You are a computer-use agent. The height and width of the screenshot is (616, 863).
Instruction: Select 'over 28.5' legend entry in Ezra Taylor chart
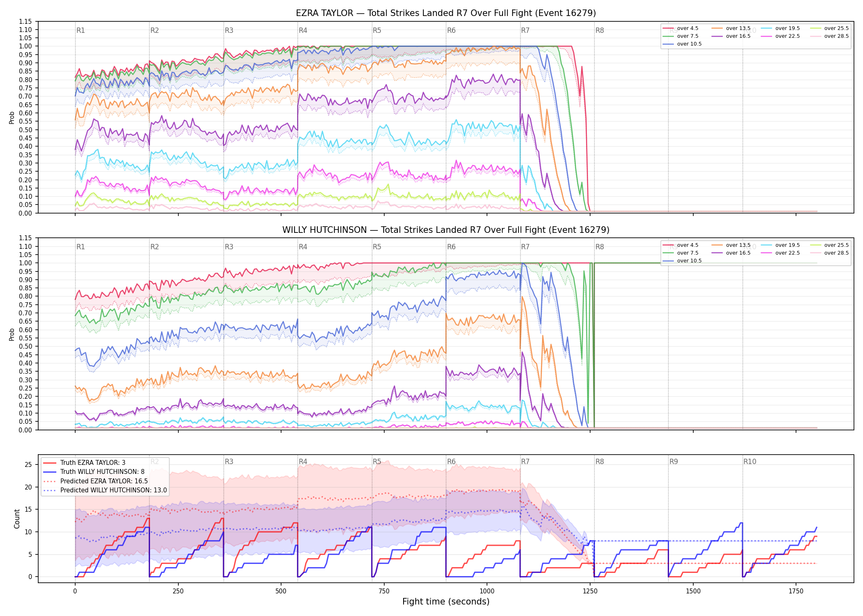click(x=829, y=36)
